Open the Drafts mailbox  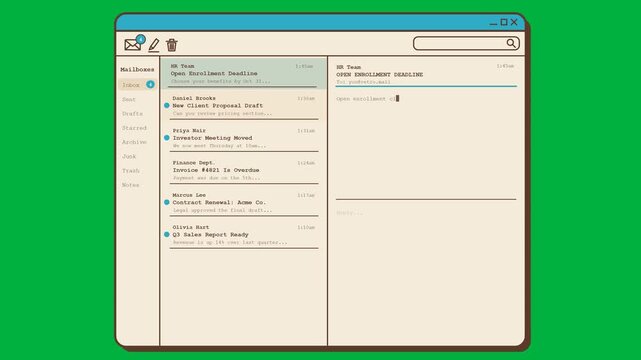coord(132,114)
